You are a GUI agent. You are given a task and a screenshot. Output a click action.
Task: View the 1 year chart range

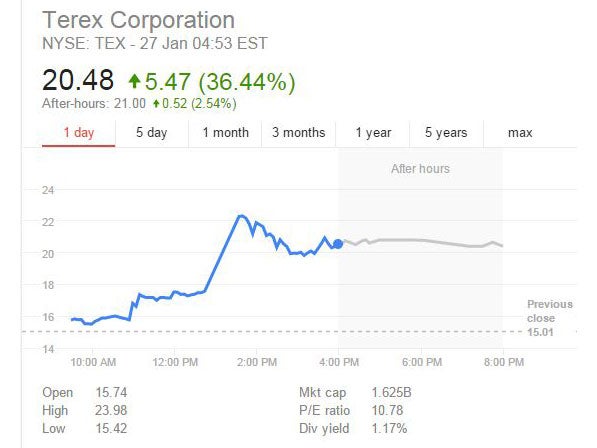pyautogui.click(x=373, y=133)
